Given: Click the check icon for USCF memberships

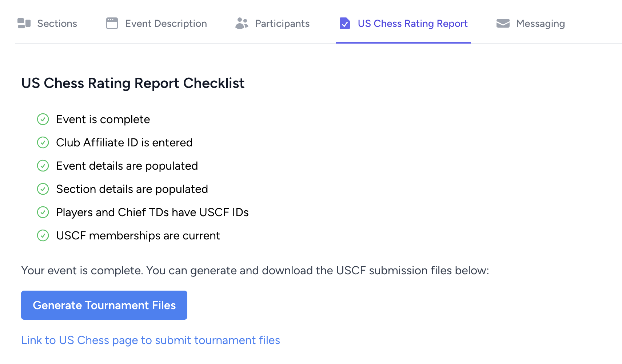Looking at the screenshot, I should pos(43,236).
